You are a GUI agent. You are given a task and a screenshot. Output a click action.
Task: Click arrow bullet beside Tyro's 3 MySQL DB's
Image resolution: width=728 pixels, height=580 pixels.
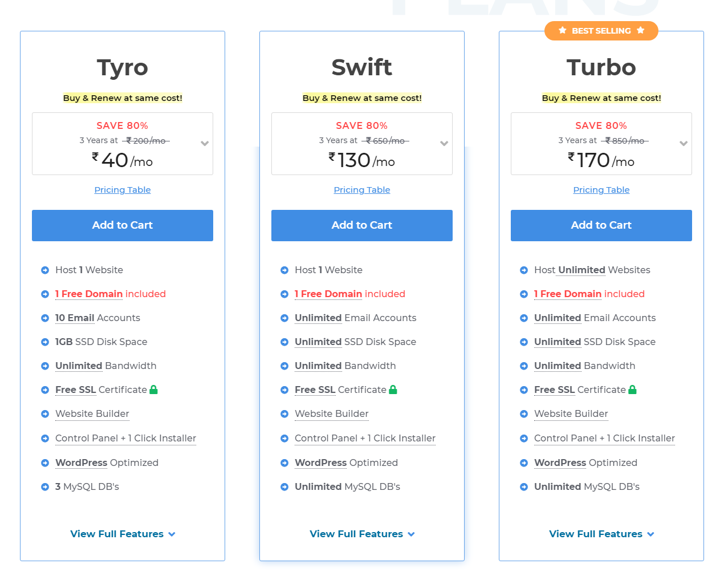click(x=45, y=487)
